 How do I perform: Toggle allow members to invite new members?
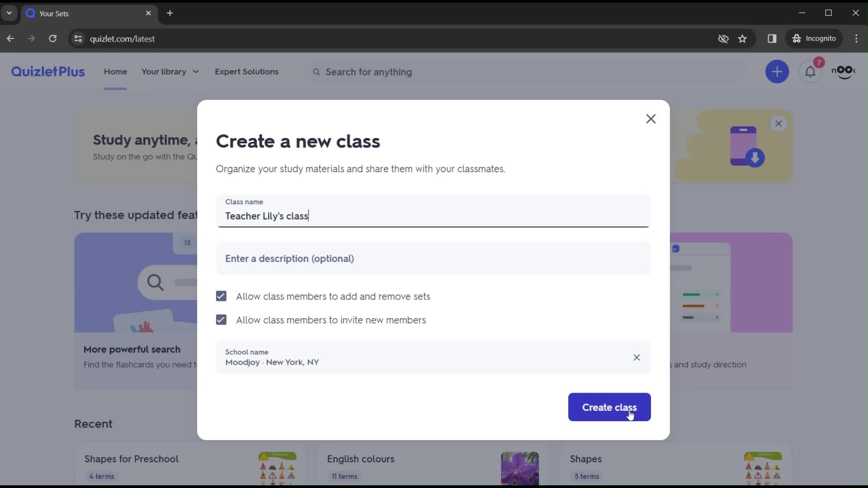click(221, 320)
